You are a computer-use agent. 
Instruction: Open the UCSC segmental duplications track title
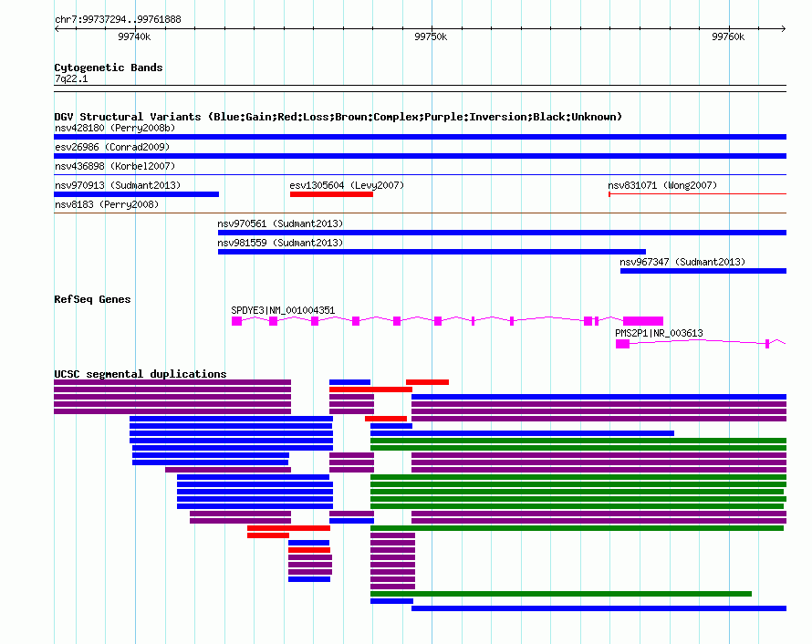[141, 374]
